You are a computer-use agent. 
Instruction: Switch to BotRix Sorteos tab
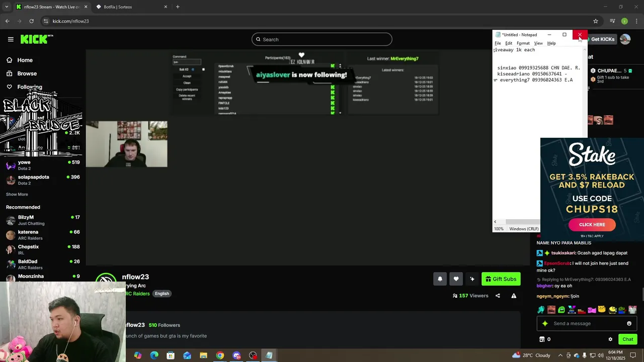(132, 7)
